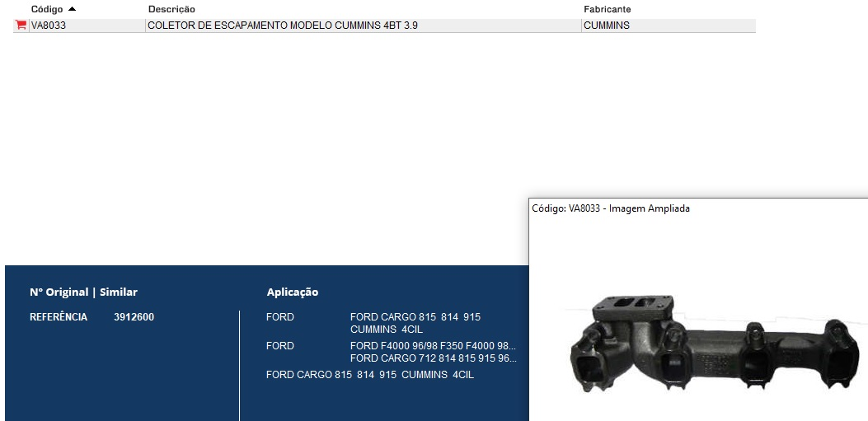The image size is (868, 421).
Task: Sort the list by the Código column header
Action: (x=47, y=9)
